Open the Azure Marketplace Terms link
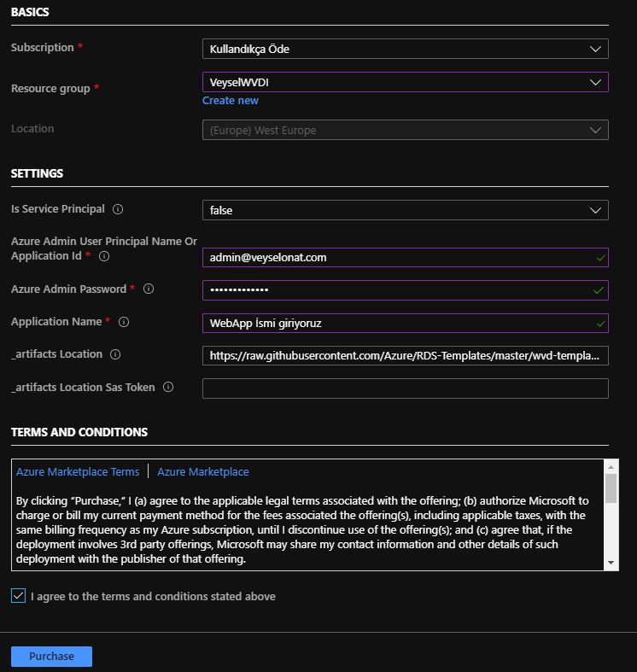Screen dimensions: 637x672 point(78,472)
